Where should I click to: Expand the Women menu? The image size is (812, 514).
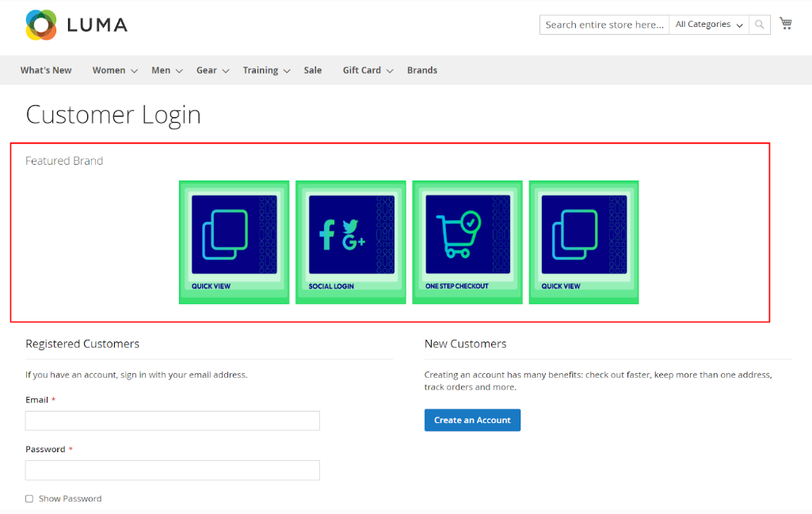coord(114,70)
